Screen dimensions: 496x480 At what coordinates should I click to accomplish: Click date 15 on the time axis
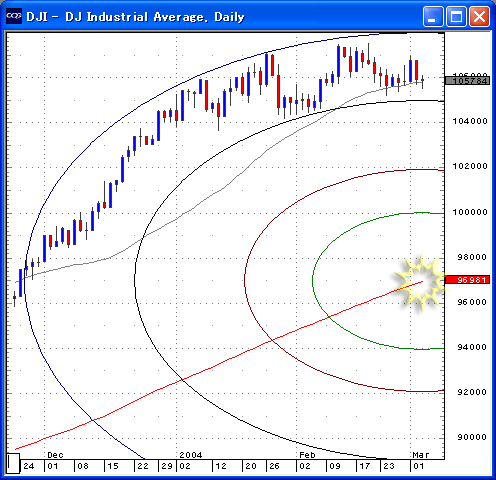(x=113, y=466)
